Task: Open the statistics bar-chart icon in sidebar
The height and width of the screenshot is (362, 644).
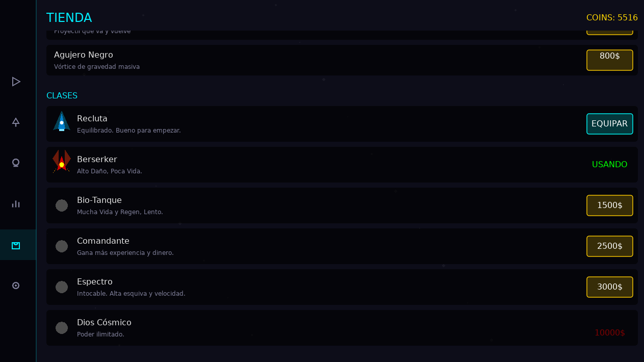Action: 16,204
